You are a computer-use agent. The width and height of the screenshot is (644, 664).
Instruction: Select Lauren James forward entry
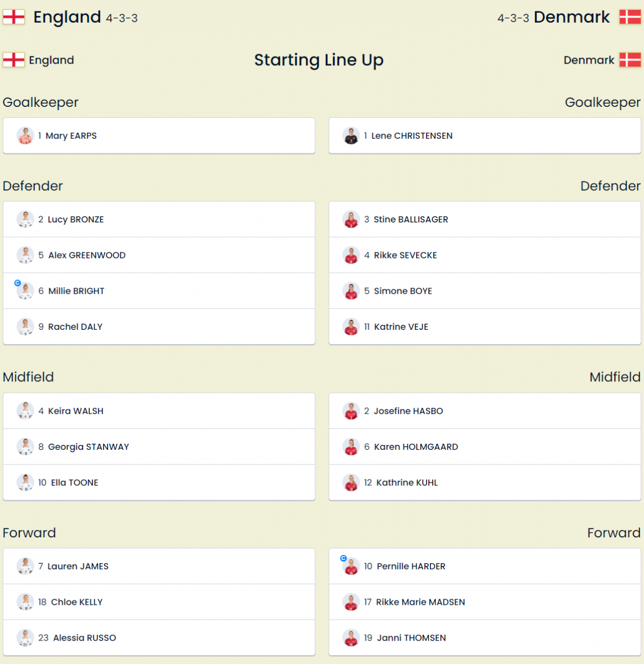159,566
